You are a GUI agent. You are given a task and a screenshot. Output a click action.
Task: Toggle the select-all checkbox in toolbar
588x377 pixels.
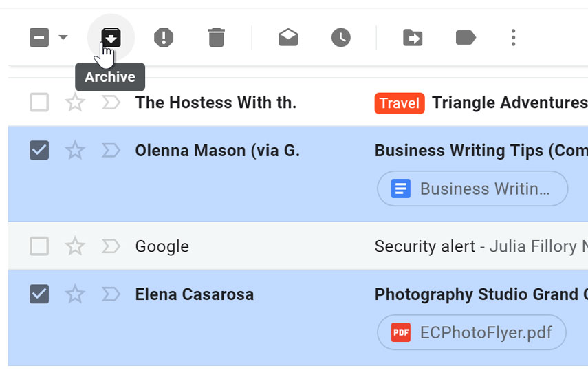pos(39,38)
